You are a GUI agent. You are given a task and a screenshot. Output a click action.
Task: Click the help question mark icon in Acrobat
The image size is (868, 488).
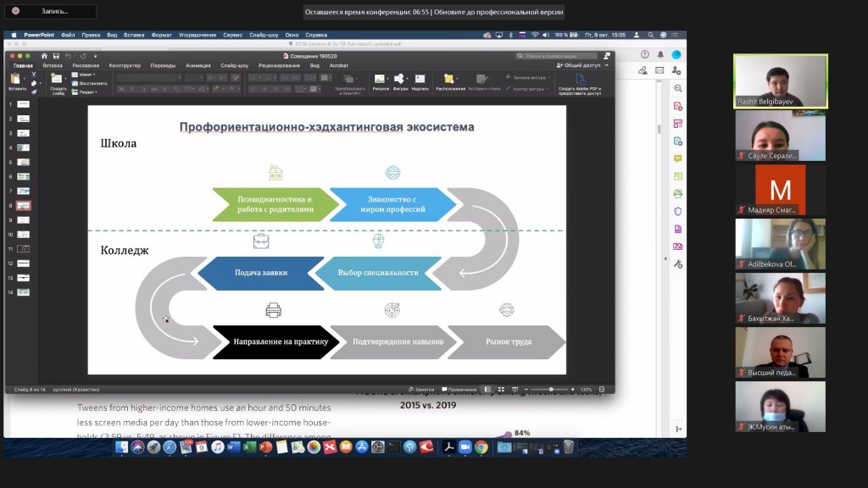[645, 54]
